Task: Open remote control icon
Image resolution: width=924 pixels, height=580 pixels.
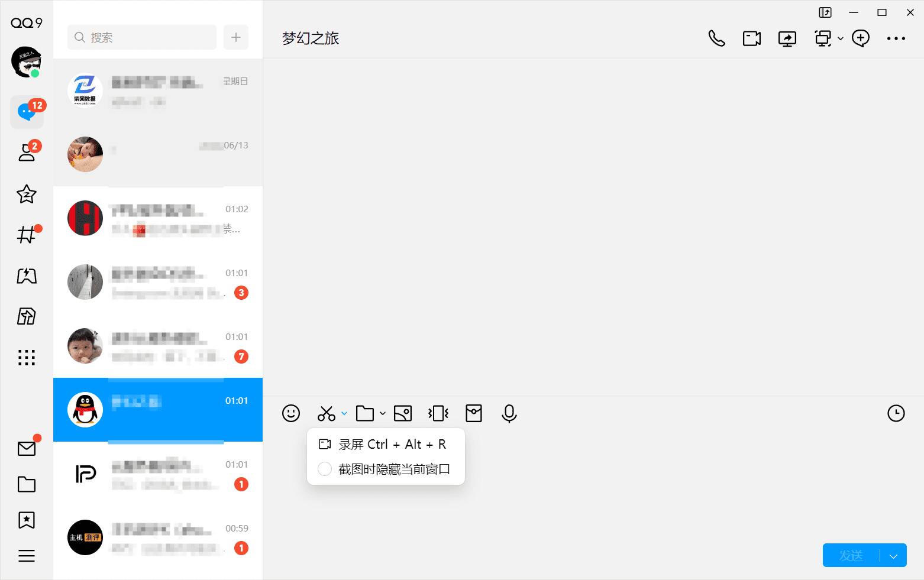Action: pyautogui.click(x=823, y=38)
